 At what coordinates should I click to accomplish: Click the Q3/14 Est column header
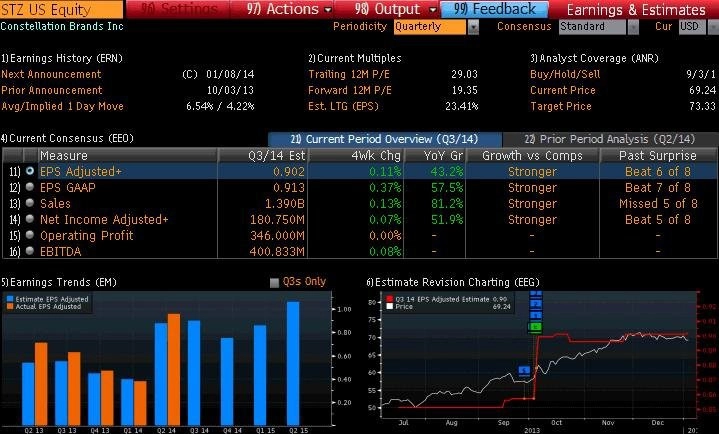point(263,156)
